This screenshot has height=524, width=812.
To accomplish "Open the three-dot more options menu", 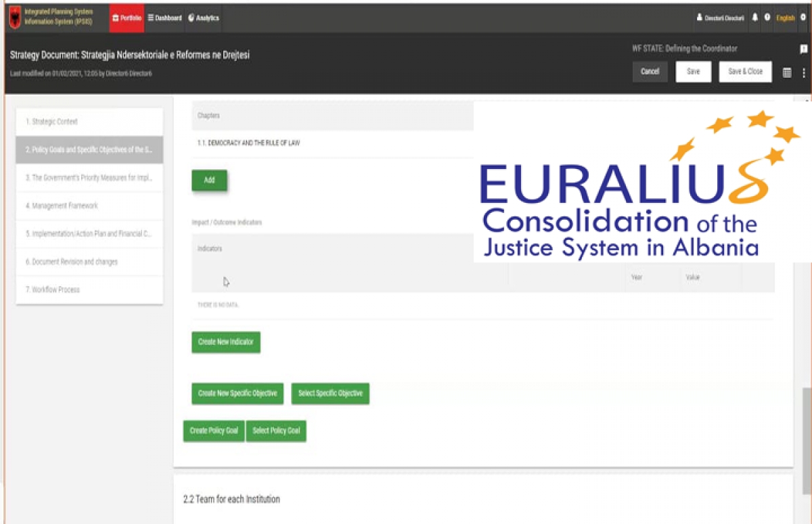I will [x=804, y=72].
